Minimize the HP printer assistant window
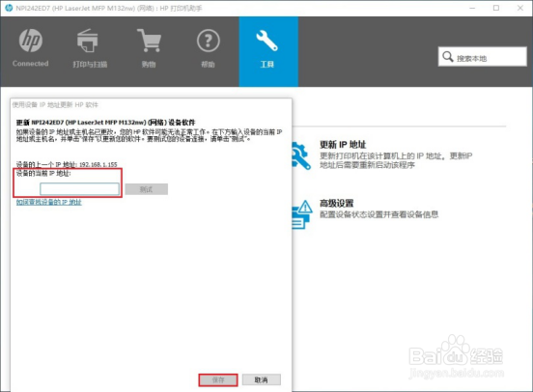The image size is (533, 392). click(472, 8)
